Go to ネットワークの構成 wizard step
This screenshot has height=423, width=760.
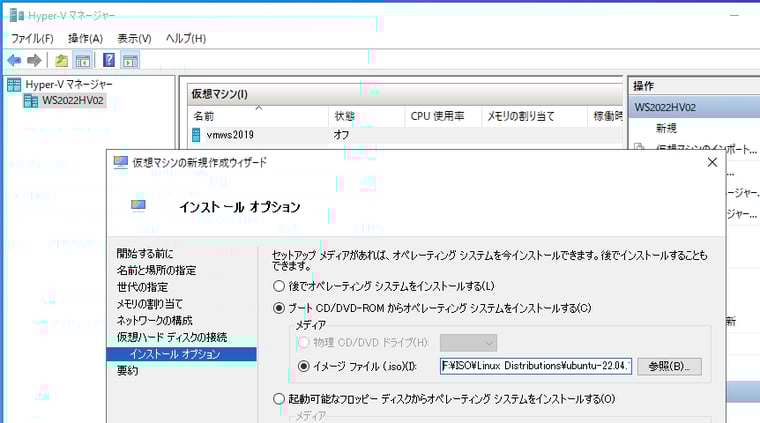coord(155,320)
